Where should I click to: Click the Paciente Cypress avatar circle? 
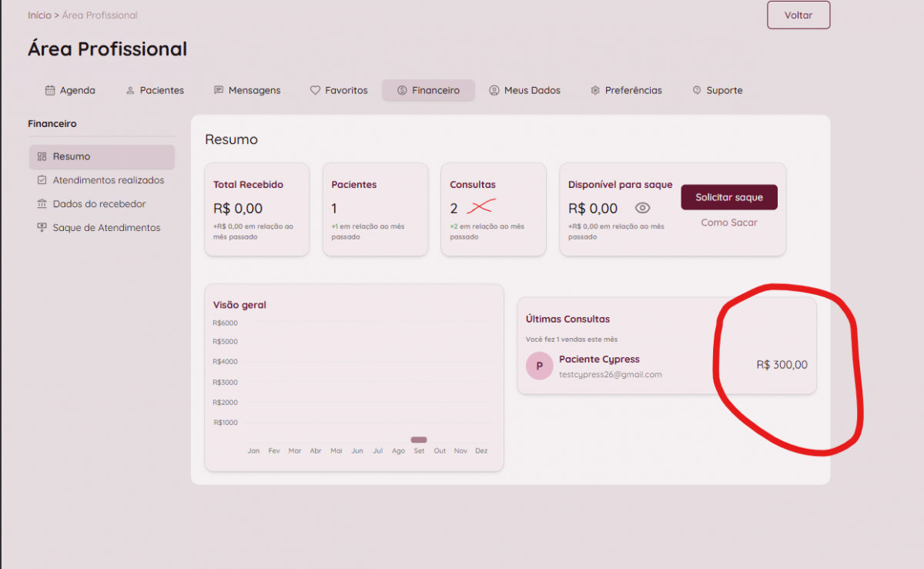539,366
